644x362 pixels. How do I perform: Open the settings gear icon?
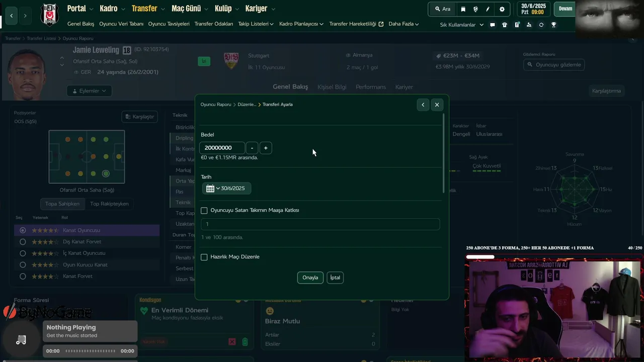click(502, 9)
